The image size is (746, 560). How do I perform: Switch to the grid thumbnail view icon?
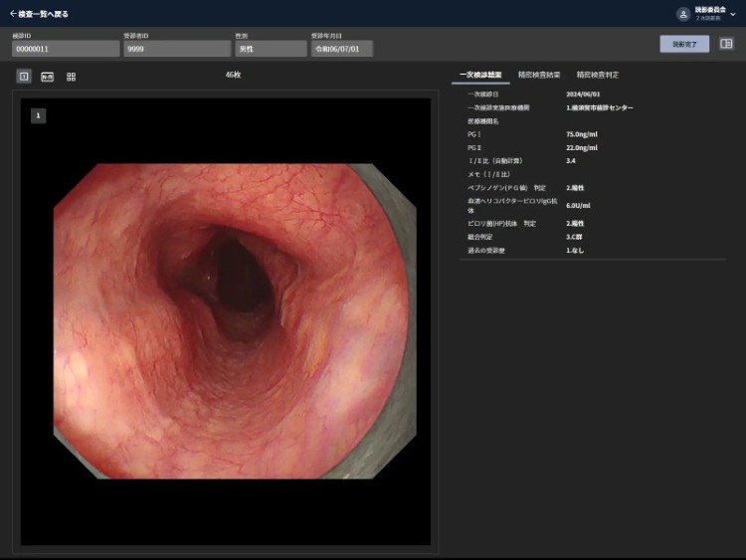click(x=71, y=77)
